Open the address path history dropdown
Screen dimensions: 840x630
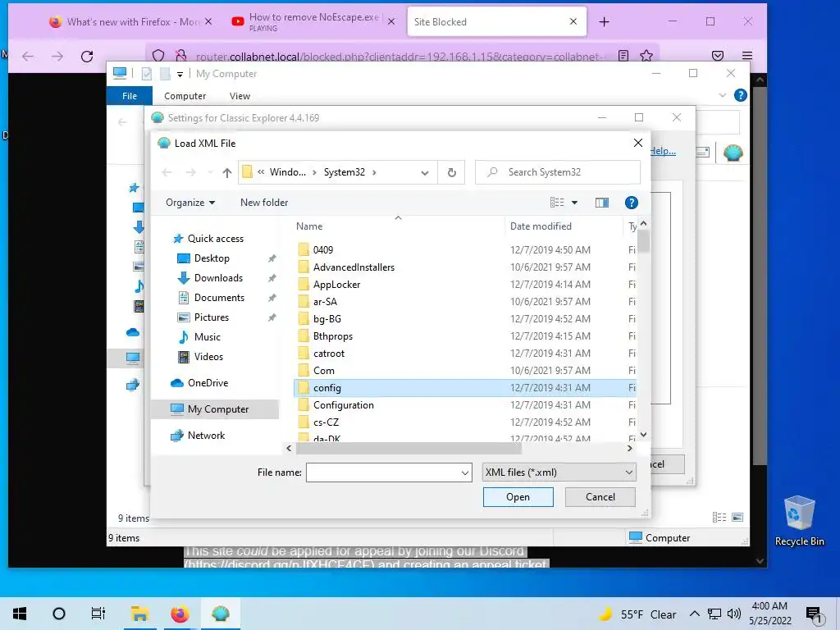coord(425,172)
